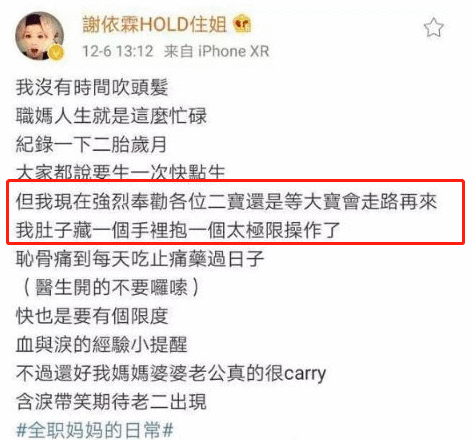472x440 pixels.
Task: Click the line 快也是要有個限度
Action: click(92, 316)
